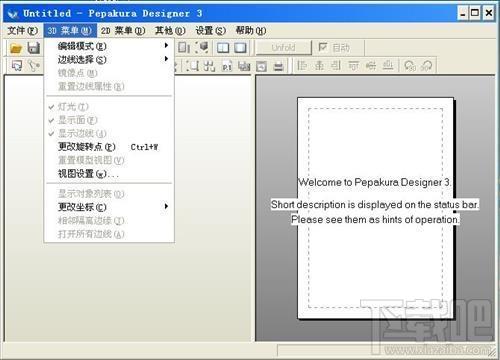Click the status bar panel at bottom right
500x360 pixels.
(386, 350)
